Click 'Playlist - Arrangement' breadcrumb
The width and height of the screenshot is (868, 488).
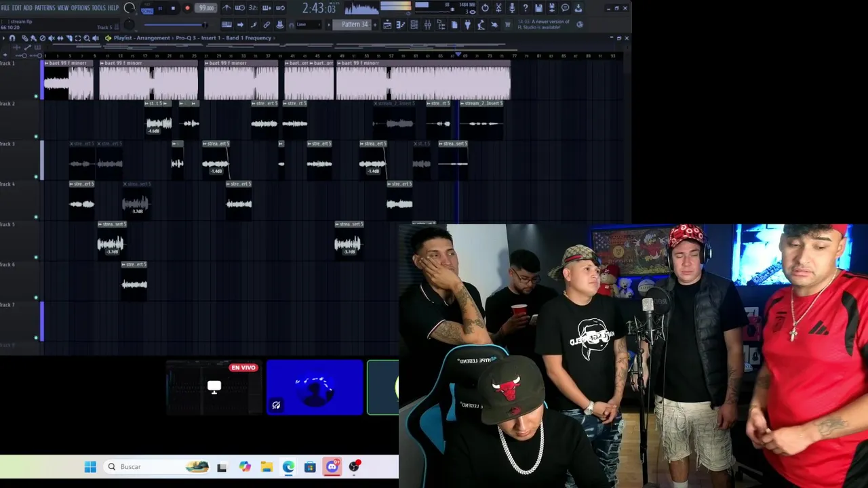[x=142, y=38]
